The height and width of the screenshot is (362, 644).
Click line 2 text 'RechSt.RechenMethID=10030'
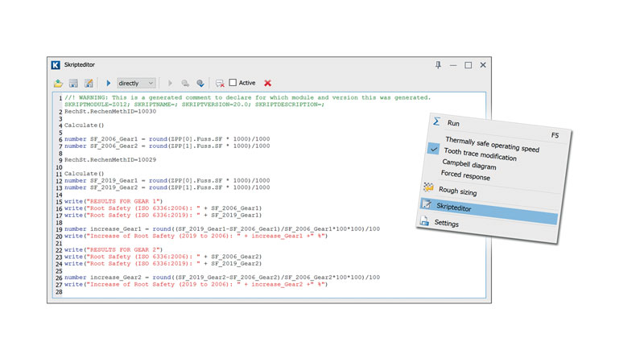coord(110,111)
